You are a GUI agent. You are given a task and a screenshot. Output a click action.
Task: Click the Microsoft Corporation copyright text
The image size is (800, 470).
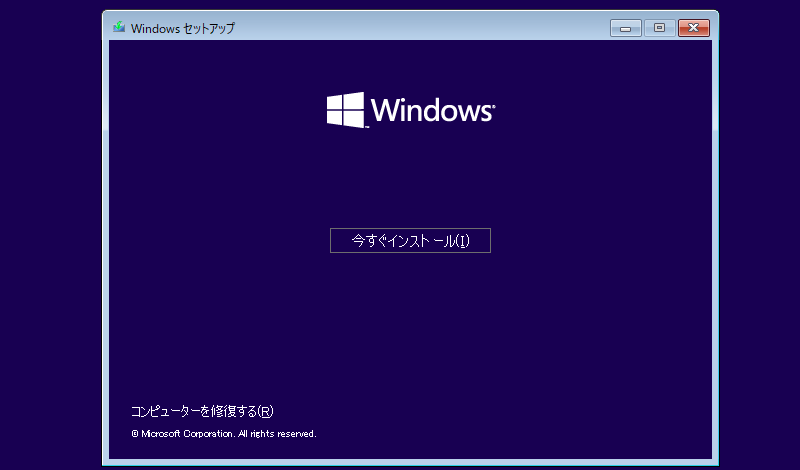[223, 434]
